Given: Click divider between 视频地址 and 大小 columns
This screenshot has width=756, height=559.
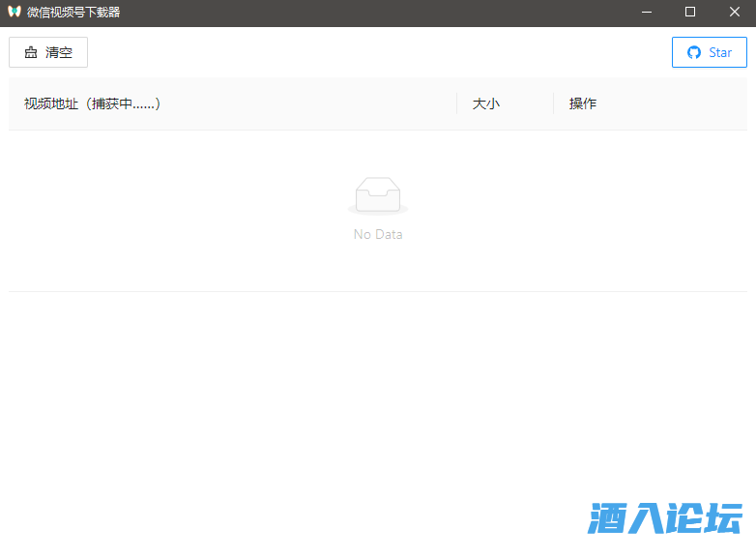Looking at the screenshot, I should pos(456,103).
